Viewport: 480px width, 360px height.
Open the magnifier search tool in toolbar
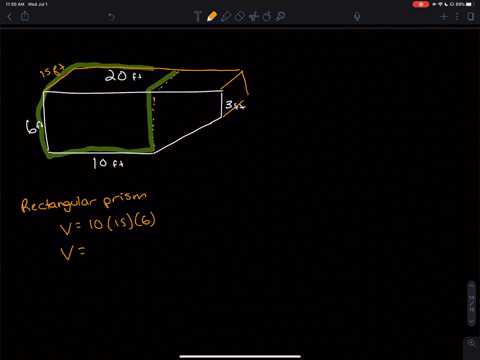point(281,16)
